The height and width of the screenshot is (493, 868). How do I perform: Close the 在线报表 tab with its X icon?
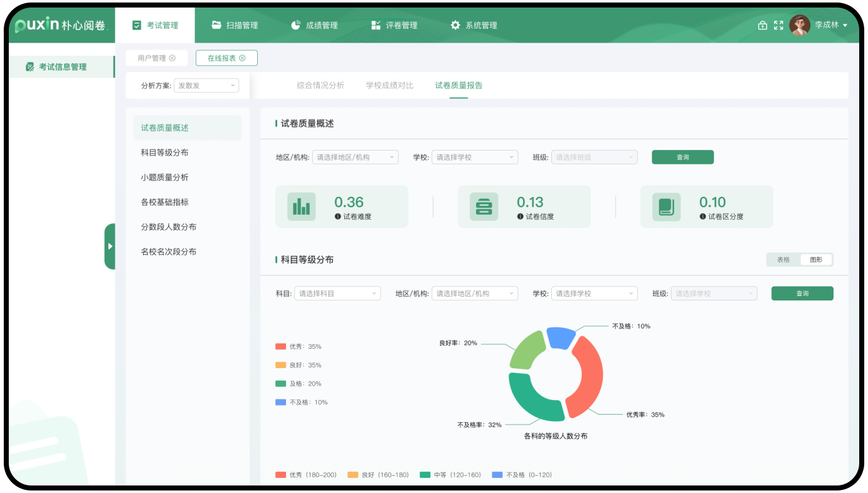[242, 58]
